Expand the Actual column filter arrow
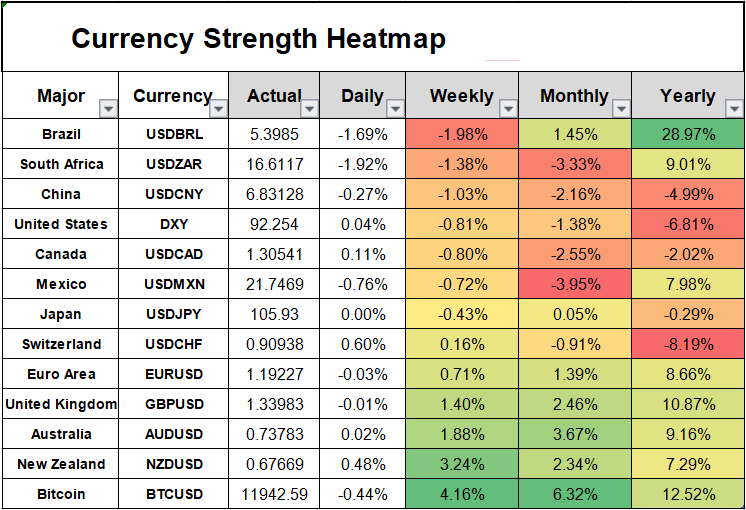This screenshot has height=510, width=746. point(309,108)
